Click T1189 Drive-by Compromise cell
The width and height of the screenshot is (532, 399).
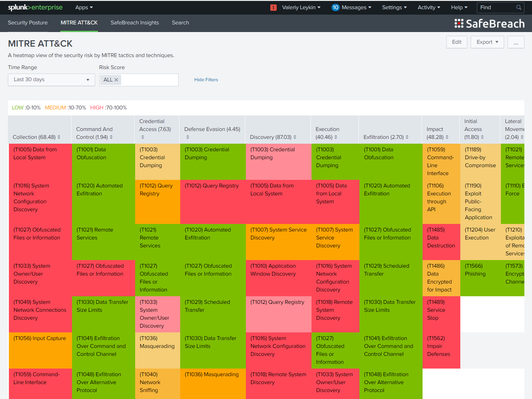[x=481, y=162]
